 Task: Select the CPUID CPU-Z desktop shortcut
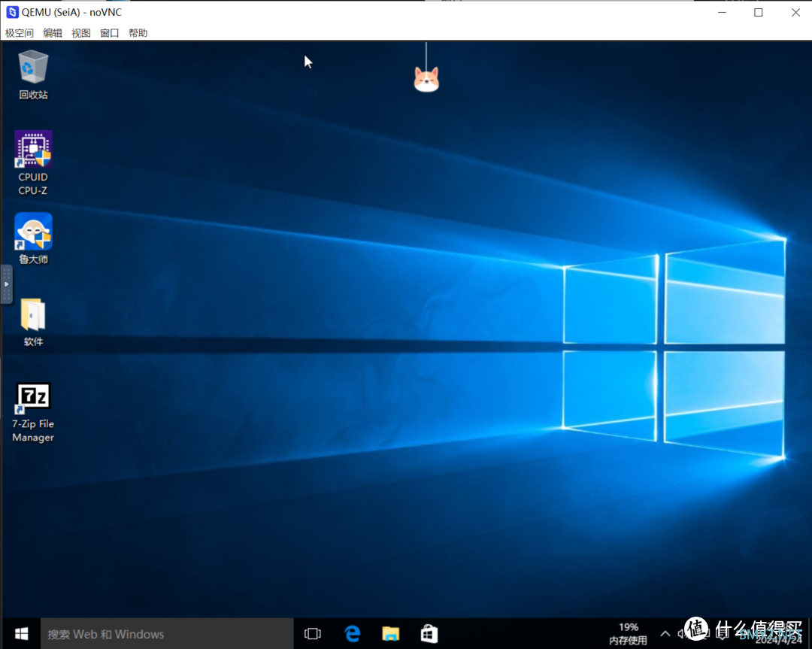[x=33, y=162]
